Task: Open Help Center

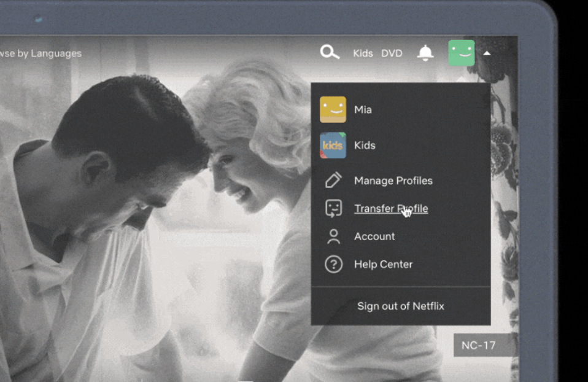Action: 383,264
